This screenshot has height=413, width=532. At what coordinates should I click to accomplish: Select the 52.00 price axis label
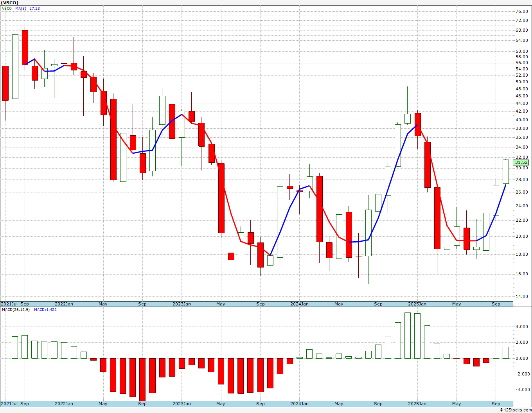click(521, 75)
